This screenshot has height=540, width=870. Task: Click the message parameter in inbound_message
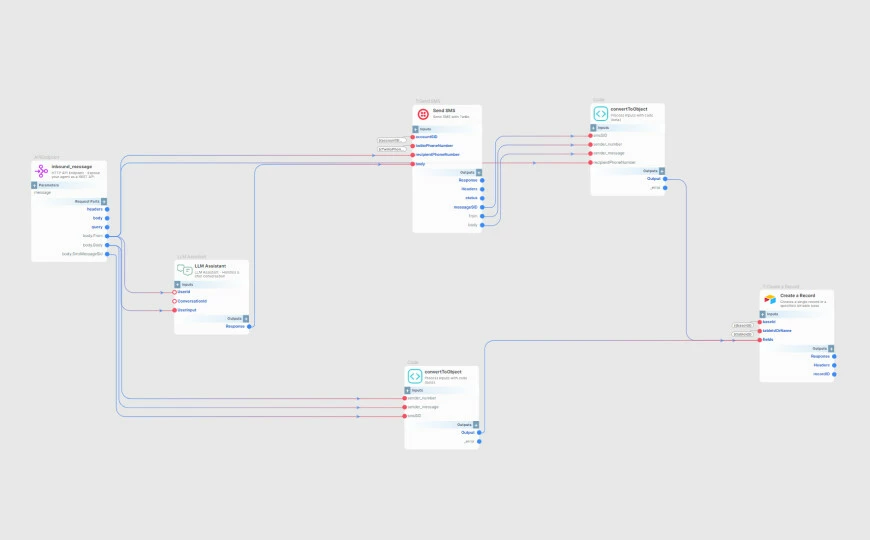click(43, 193)
